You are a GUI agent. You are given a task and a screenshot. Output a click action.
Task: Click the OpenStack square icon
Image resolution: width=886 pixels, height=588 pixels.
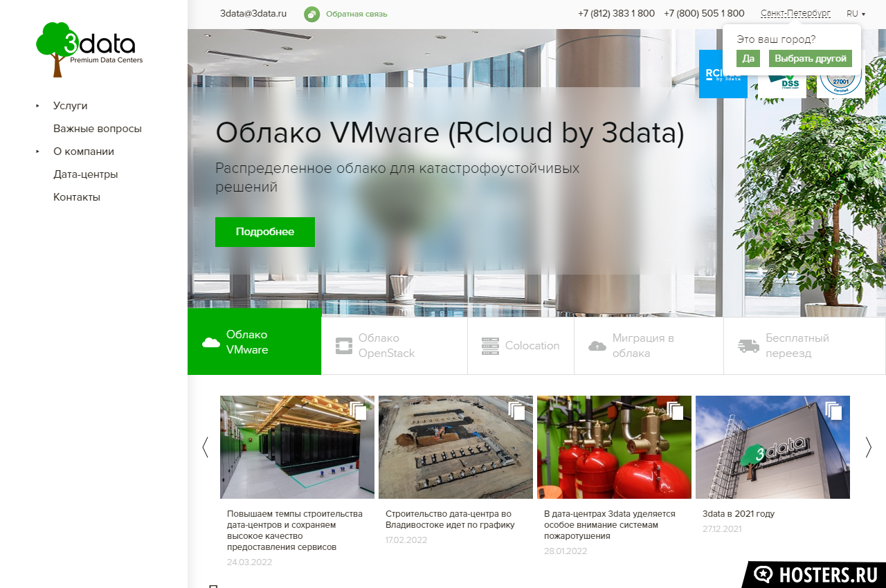click(344, 346)
